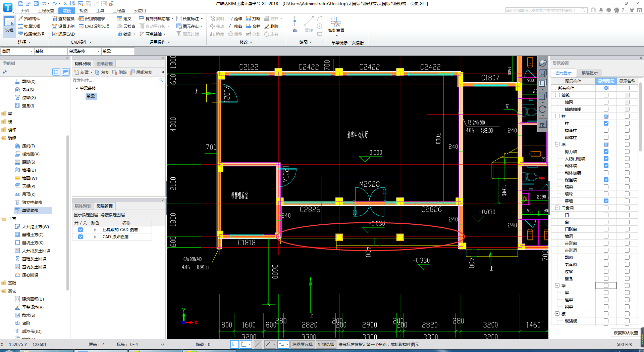
Task: Click 层间复制 copy between floors icon
Action: pos(141,72)
